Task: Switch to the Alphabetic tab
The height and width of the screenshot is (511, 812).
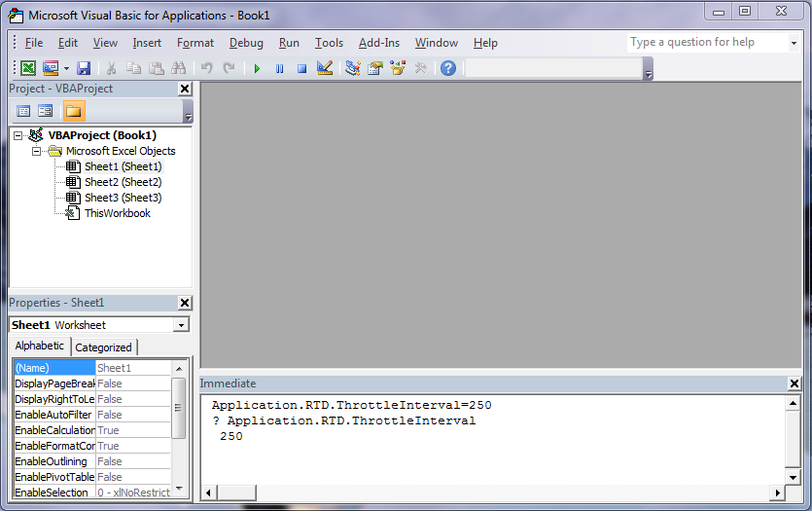Action: pyautogui.click(x=39, y=346)
